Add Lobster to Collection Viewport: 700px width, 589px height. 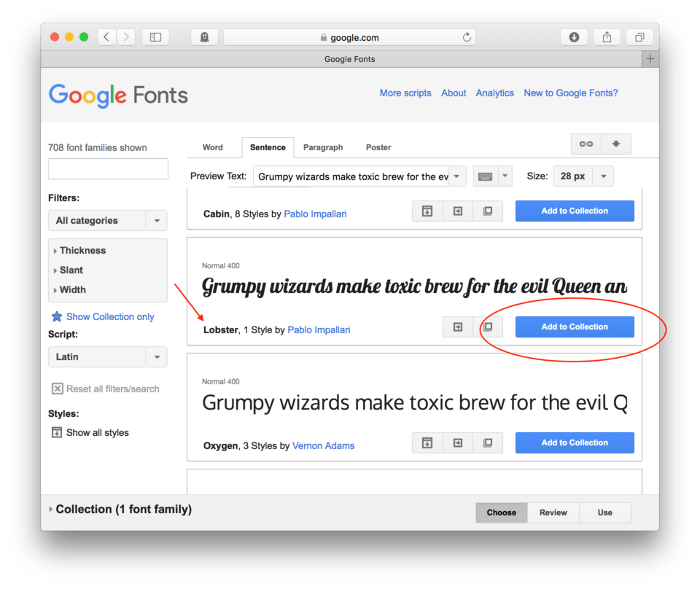[575, 327]
